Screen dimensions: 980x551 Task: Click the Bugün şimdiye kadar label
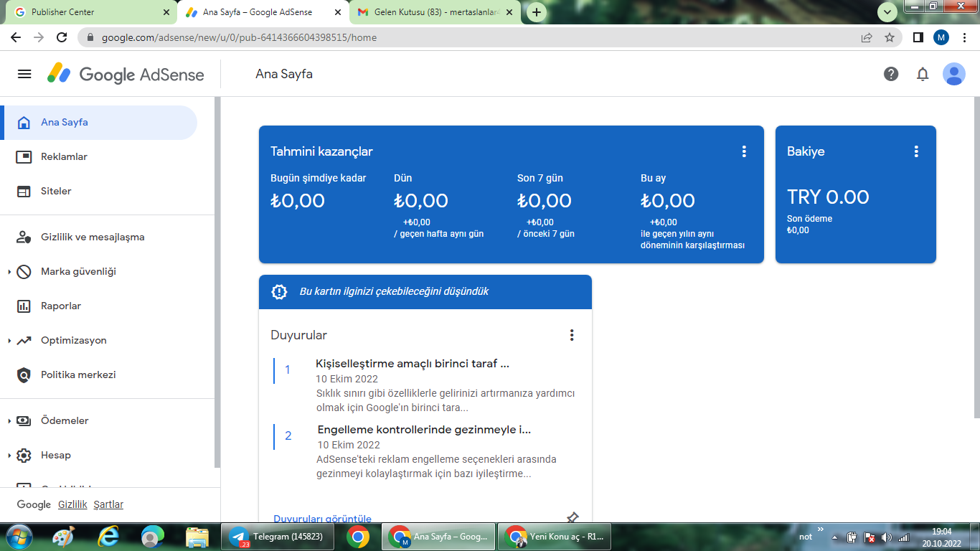point(319,178)
